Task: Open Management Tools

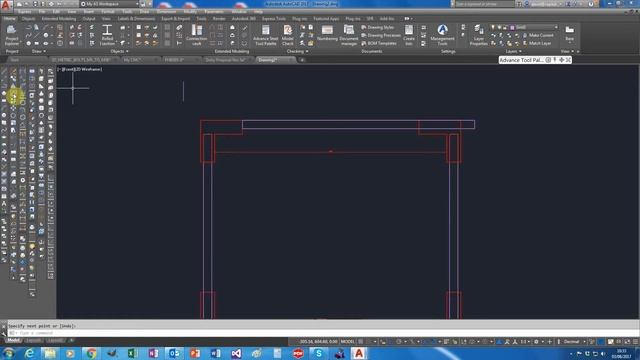Action: (x=442, y=35)
